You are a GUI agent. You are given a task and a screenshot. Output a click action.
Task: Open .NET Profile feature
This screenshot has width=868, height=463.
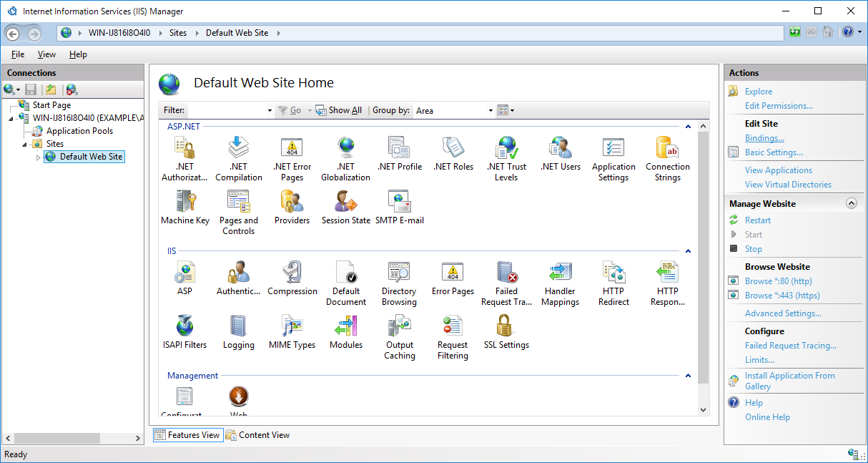[399, 154]
